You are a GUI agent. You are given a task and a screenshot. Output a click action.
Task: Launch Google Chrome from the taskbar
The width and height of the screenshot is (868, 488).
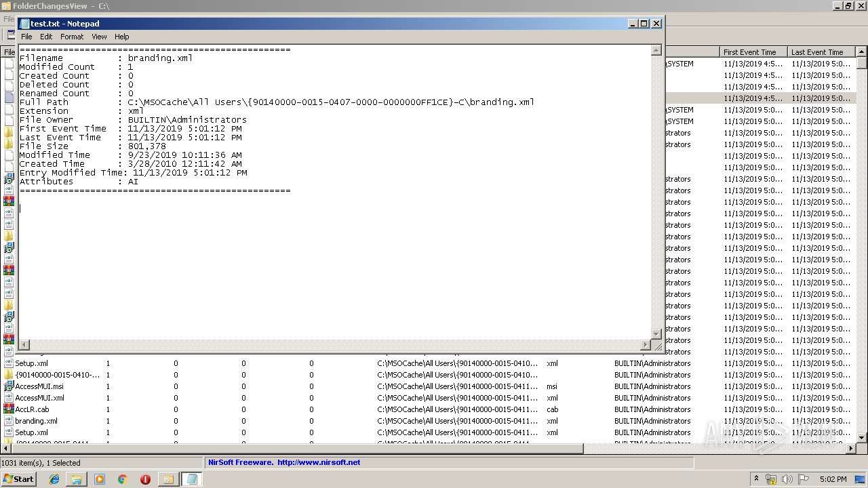123,479
